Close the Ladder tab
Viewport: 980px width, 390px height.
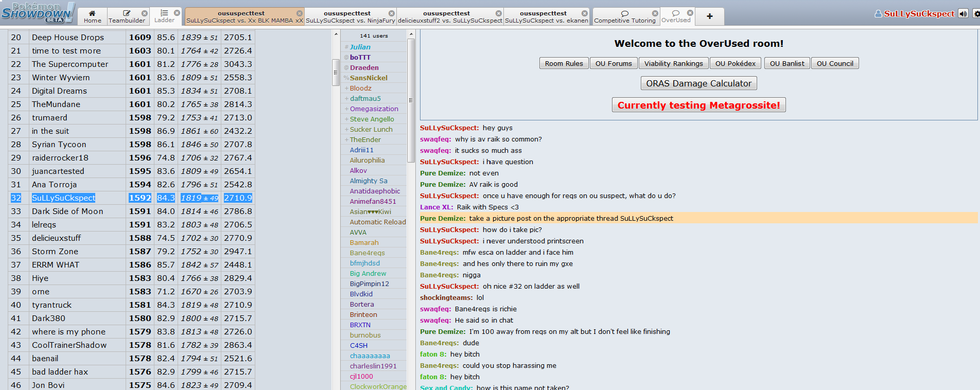click(177, 13)
